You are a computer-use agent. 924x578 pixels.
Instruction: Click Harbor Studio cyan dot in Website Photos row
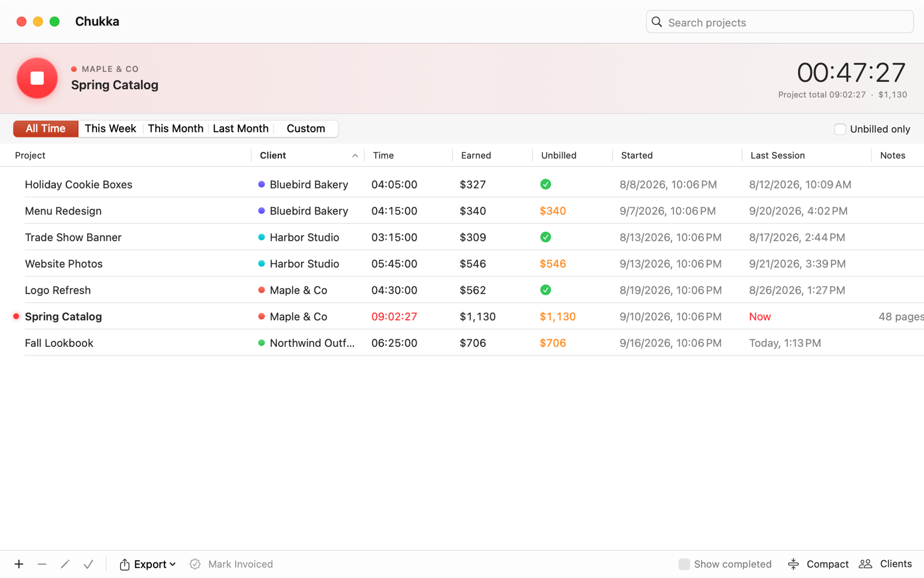click(262, 264)
